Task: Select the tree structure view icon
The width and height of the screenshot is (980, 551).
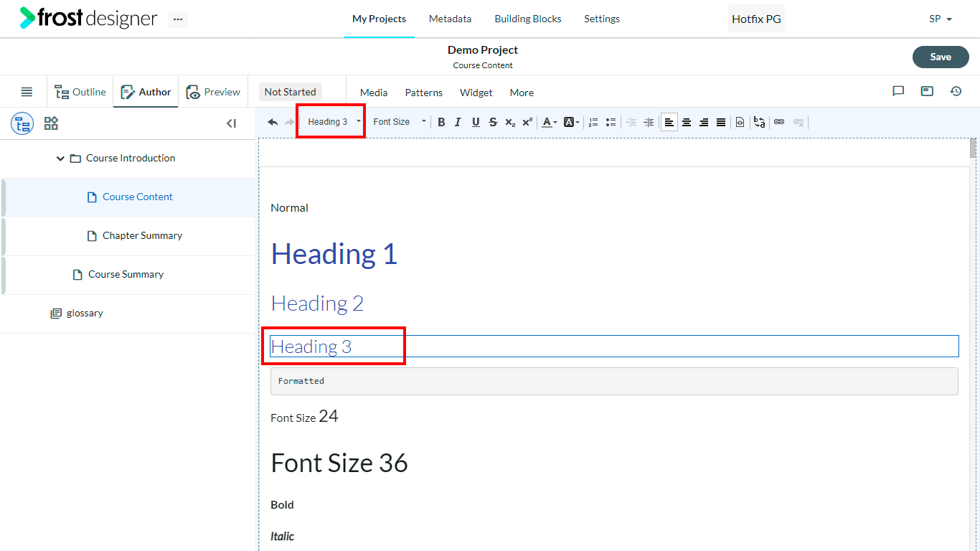Action: pyautogui.click(x=22, y=123)
